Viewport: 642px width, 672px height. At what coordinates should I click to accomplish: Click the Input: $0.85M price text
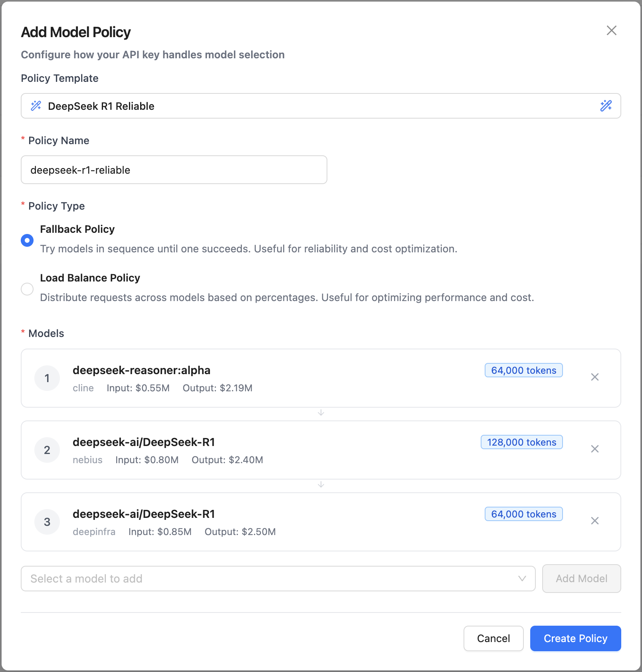[160, 532]
